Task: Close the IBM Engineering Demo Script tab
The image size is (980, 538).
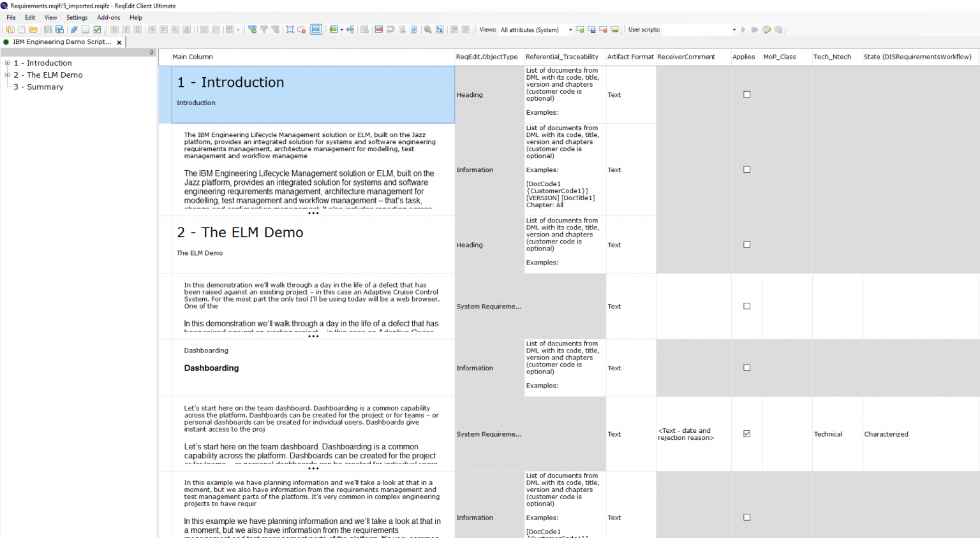Action: [119, 42]
